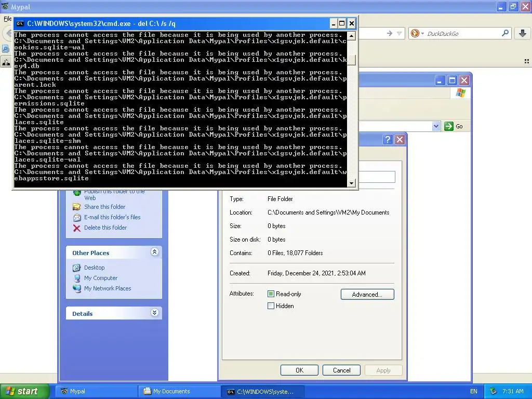Viewport: 532px width, 399px height.
Task: Click Windows flag logo in Explorer
Action: [x=461, y=92]
